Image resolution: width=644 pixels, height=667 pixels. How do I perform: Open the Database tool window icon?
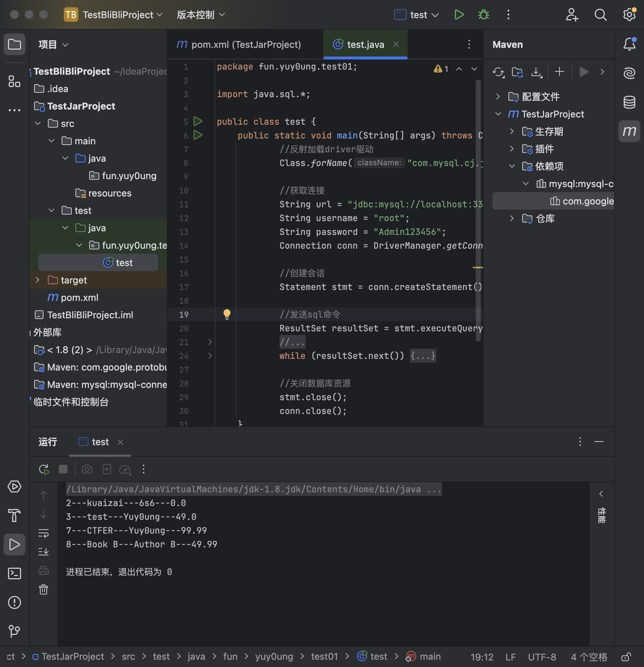pos(629,102)
